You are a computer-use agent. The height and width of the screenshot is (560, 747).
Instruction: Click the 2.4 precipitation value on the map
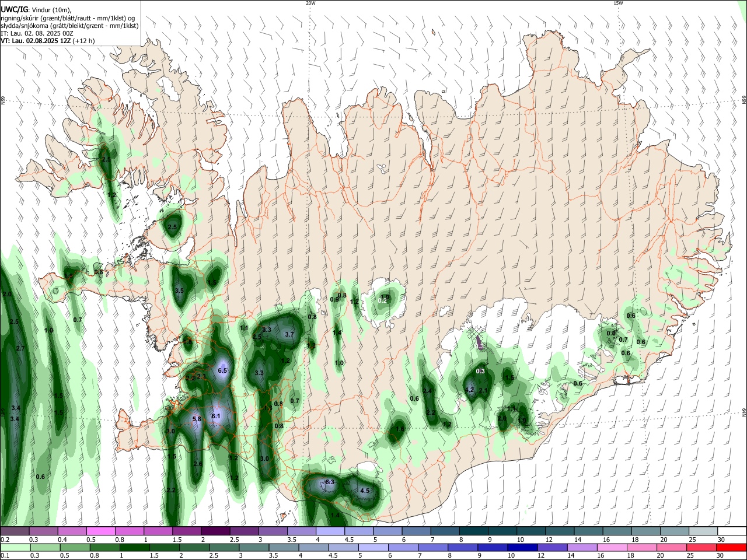pyautogui.click(x=427, y=391)
